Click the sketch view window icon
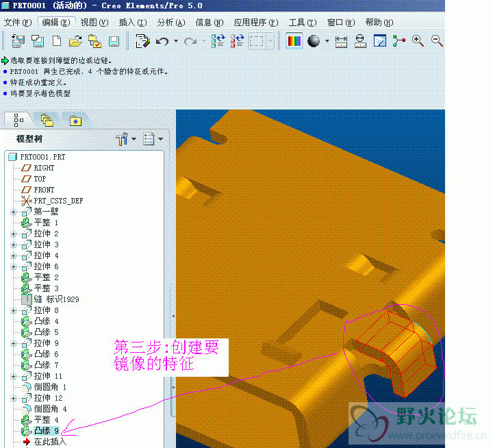Screen dimensions: 493x448 point(380,41)
